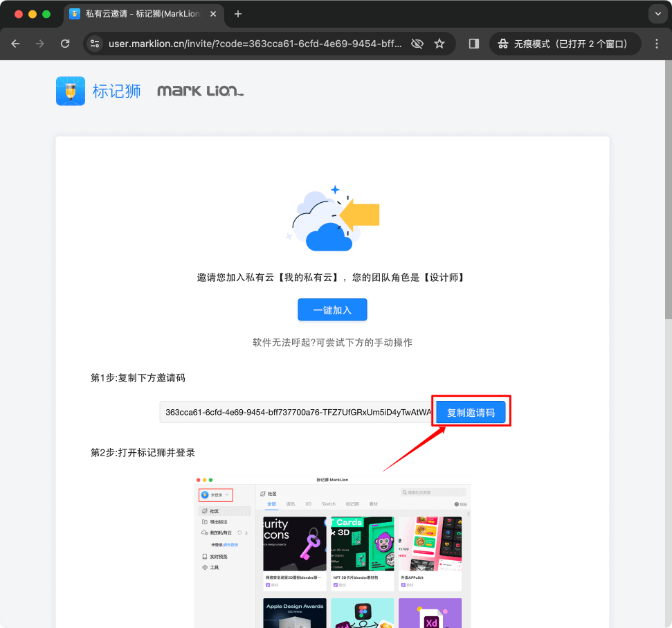
Task: Click the 请先登录 login link
Action: tap(231, 544)
